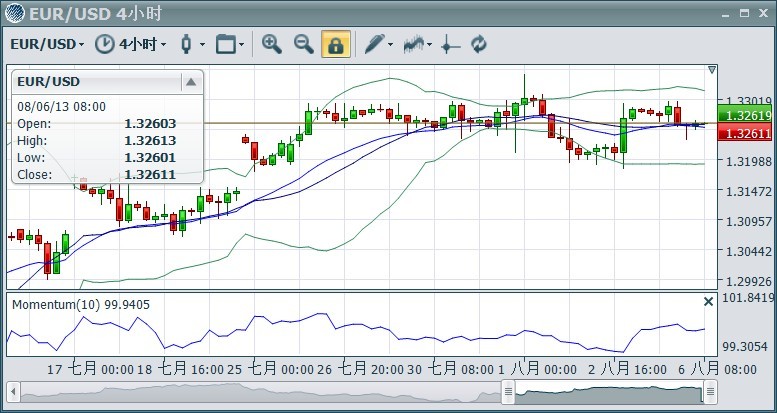Expand the template dropdown arrow
The image size is (777, 413).
pos(241,45)
